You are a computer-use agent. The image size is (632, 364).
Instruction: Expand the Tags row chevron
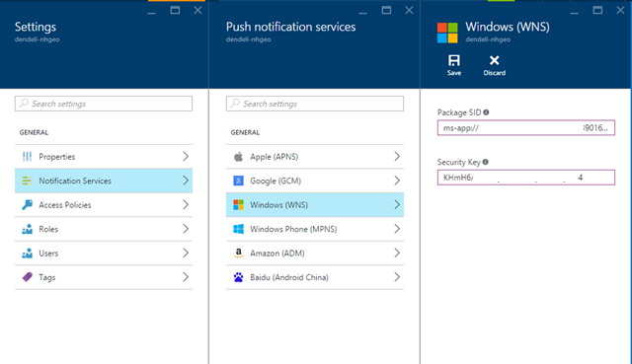coord(186,277)
